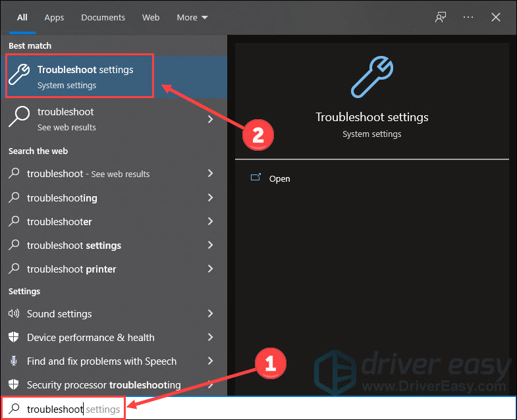Select 'troubleshoot settings' web suggestion
Image resolution: width=517 pixels, height=420 pixels.
click(x=74, y=246)
